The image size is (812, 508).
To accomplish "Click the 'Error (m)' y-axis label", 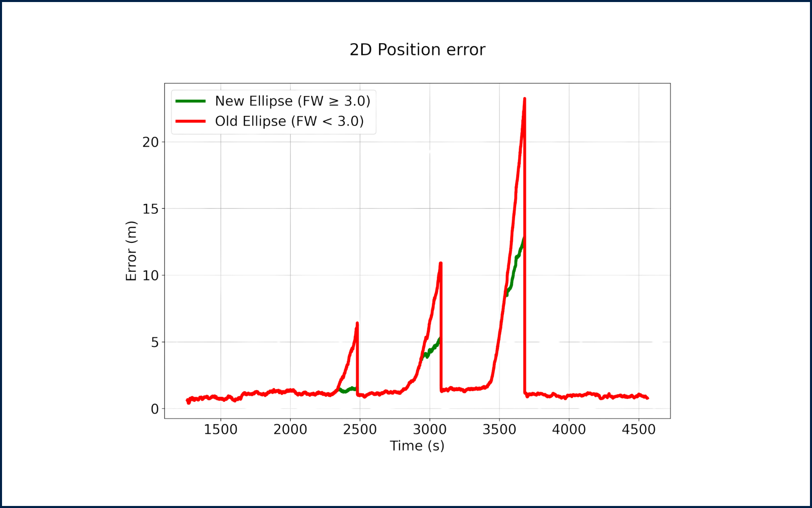I will (x=131, y=250).
